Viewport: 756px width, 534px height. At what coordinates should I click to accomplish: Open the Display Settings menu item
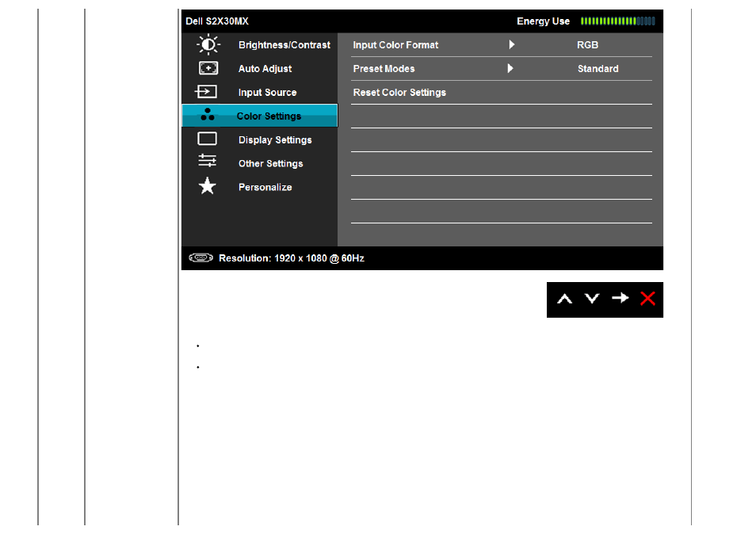pos(275,139)
